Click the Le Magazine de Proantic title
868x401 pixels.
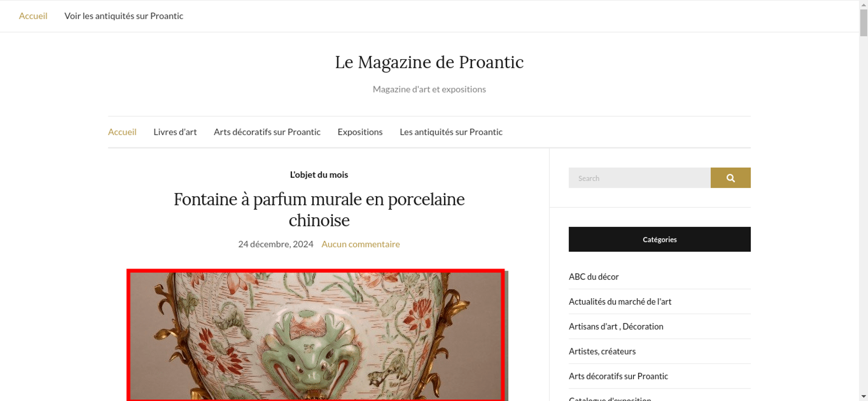429,62
